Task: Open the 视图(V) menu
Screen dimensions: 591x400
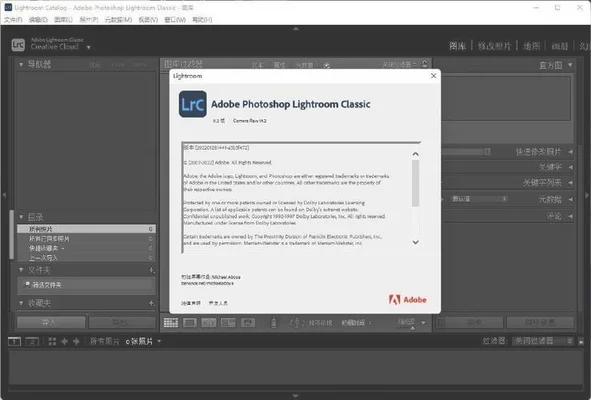Action: (148, 20)
